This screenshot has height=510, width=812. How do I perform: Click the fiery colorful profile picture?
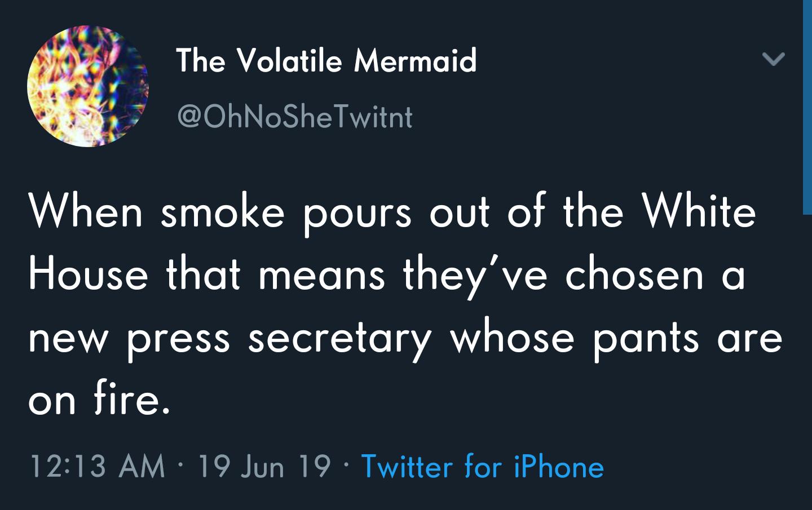click(88, 86)
